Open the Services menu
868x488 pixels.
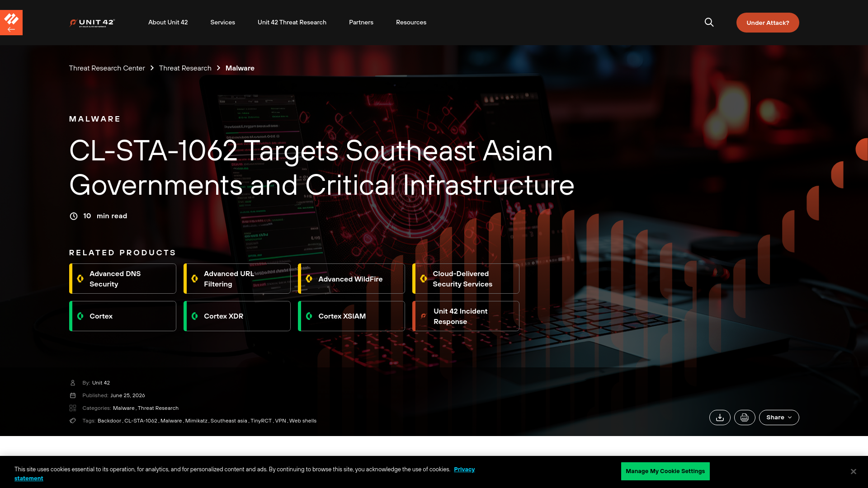(x=222, y=22)
